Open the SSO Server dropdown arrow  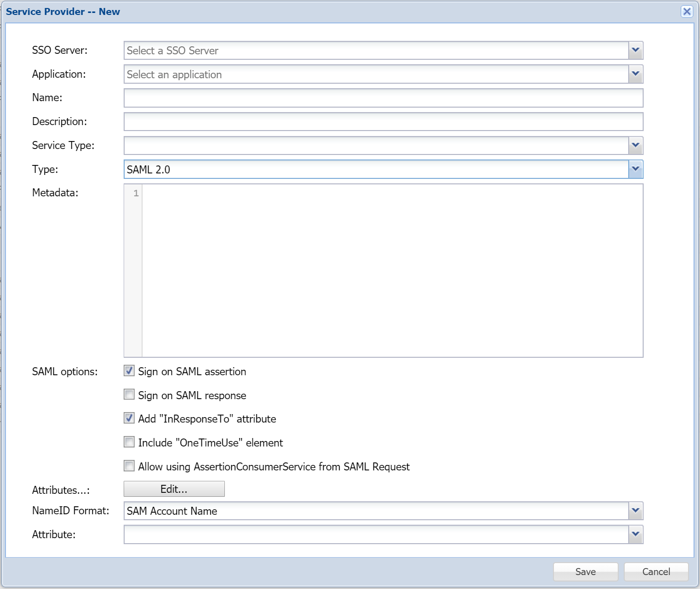[x=635, y=50]
